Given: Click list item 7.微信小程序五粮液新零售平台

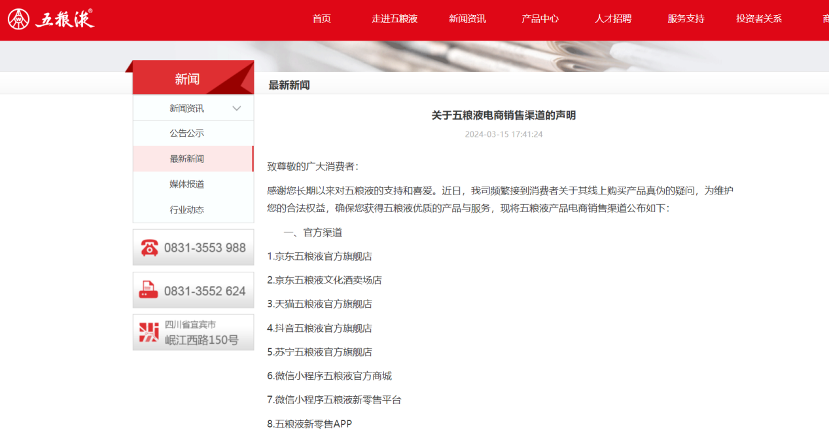Looking at the screenshot, I should coord(334,400).
